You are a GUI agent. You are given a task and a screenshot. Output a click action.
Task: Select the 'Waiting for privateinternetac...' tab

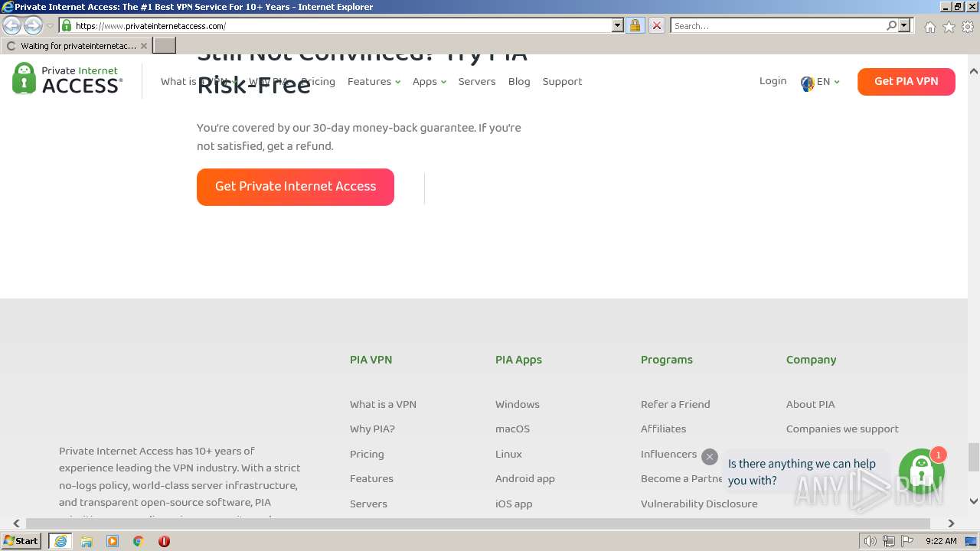pos(77,46)
